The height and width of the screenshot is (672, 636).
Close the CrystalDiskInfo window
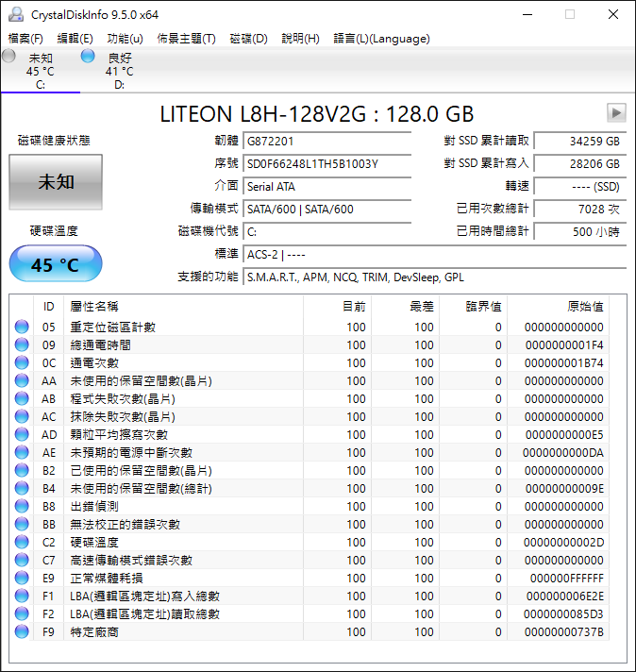coord(613,14)
